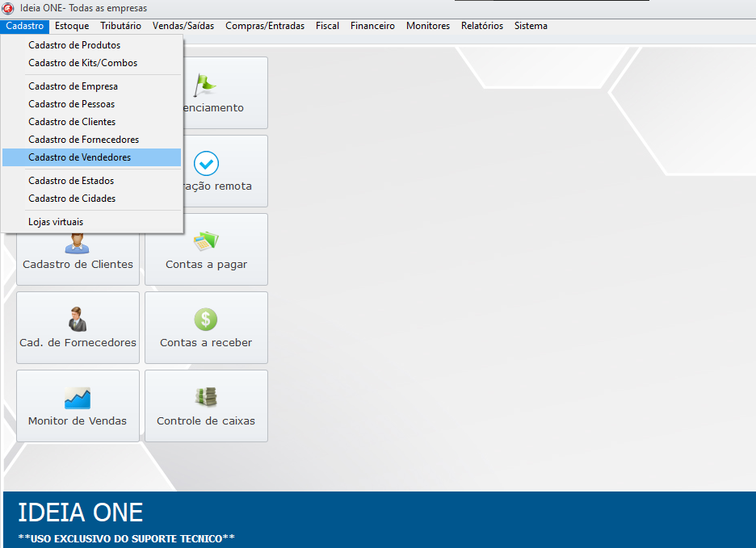756x548 pixels.
Task: Click Cad. de Fornecedores person icon
Action: [x=78, y=319]
